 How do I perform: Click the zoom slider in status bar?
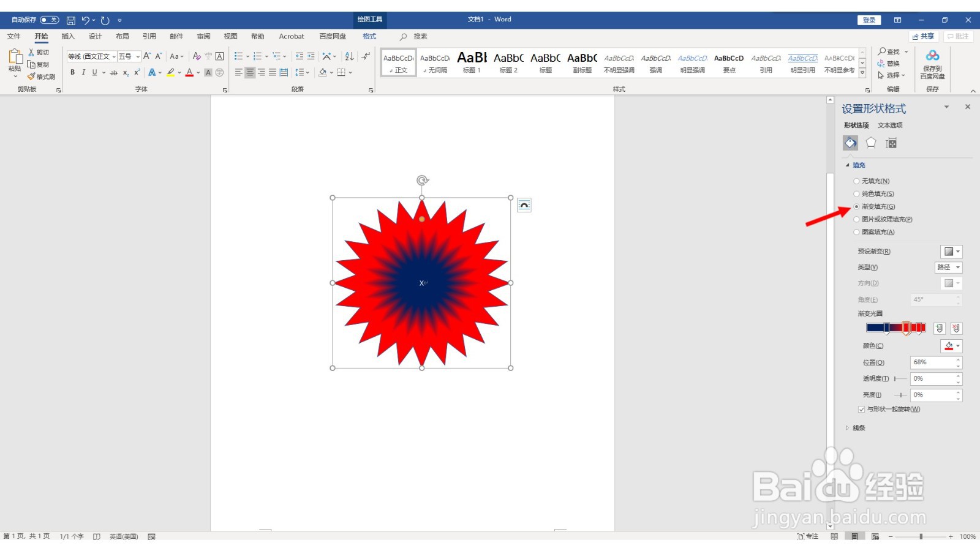(921, 537)
